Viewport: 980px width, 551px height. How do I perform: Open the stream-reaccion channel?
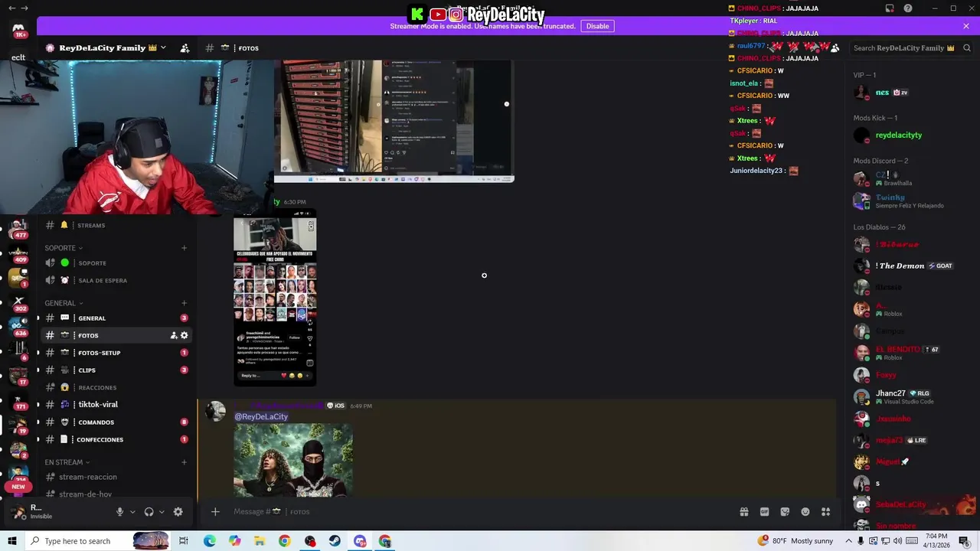click(116, 477)
